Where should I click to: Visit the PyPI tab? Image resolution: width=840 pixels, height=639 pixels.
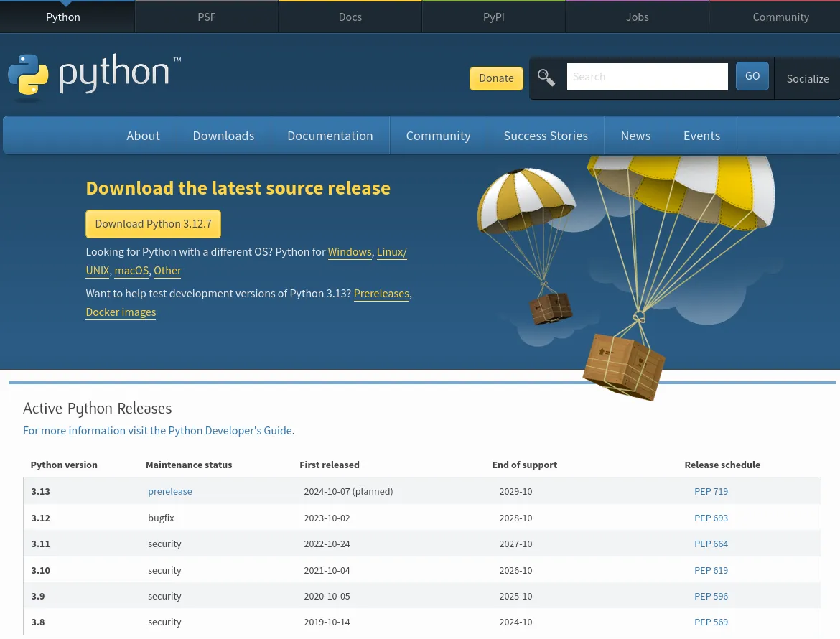point(493,17)
